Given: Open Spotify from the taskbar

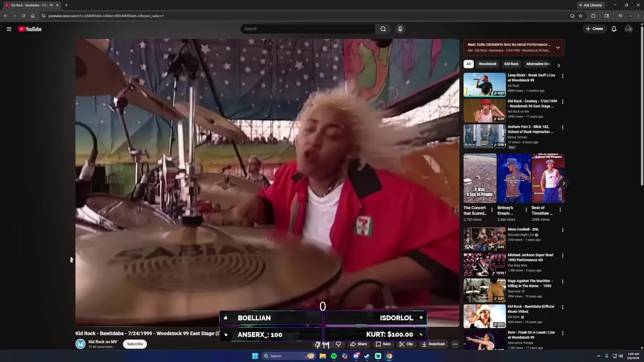Looking at the screenshot, I should click(334, 356).
